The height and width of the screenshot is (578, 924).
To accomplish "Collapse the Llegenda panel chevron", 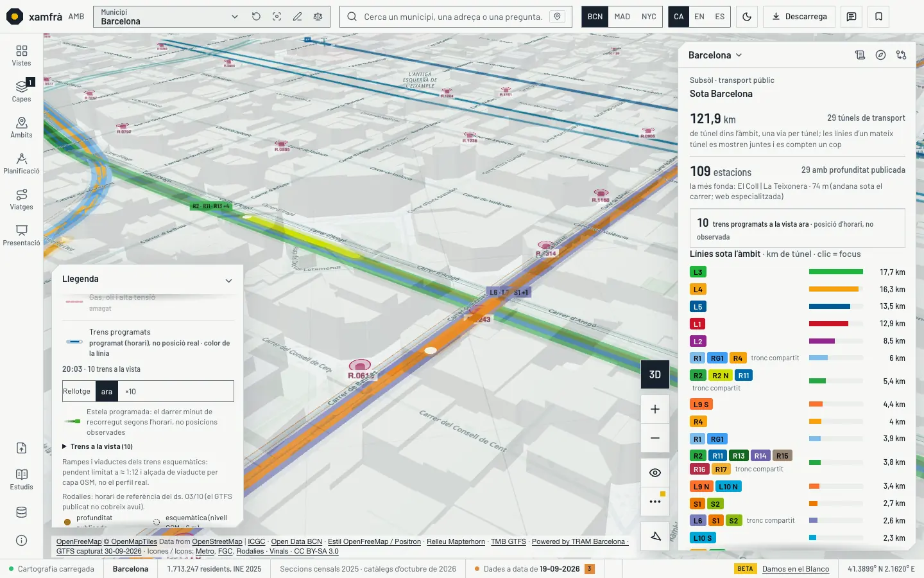I will click(x=228, y=280).
